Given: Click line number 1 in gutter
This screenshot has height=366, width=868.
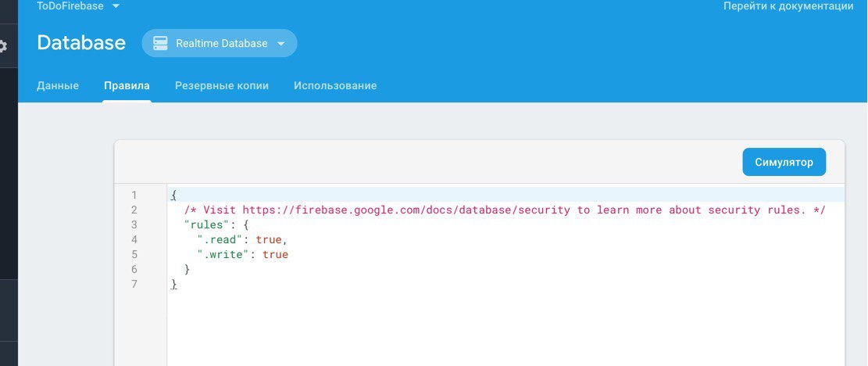Looking at the screenshot, I should tap(134, 195).
